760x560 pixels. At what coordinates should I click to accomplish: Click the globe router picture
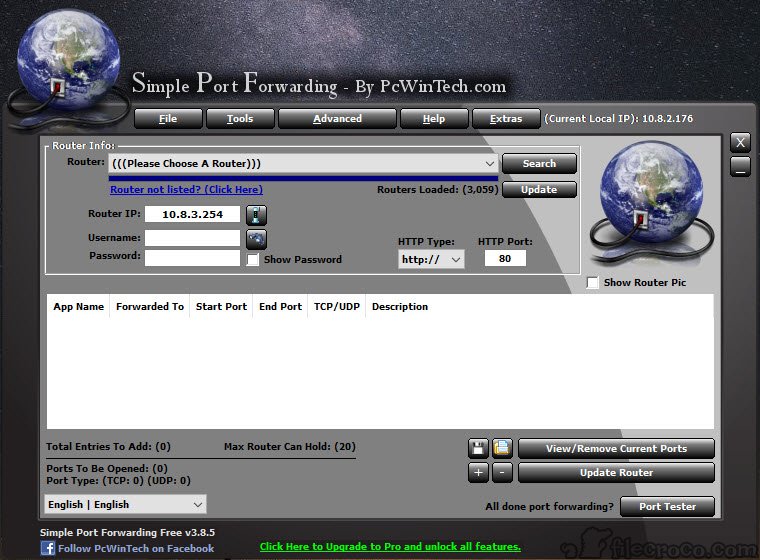(x=651, y=203)
